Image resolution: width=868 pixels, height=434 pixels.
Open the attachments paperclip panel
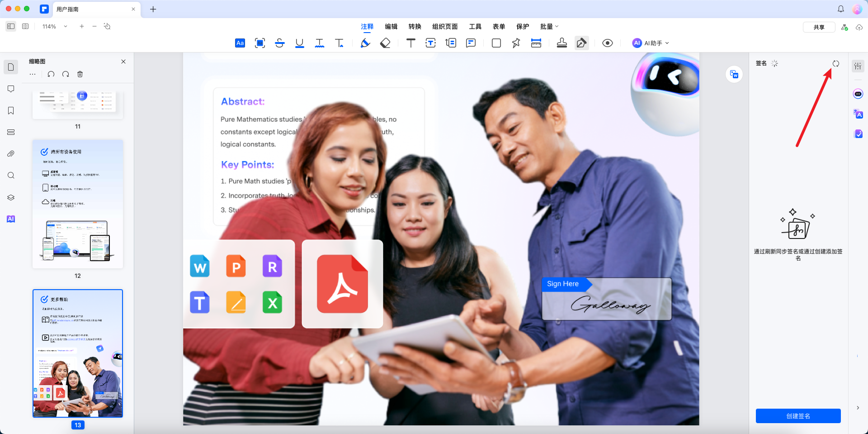(11, 154)
